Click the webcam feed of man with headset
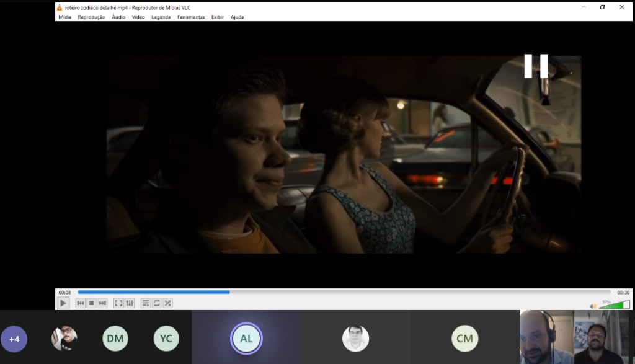The height and width of the screenshot is (364, 635). (x=547, y=337)
